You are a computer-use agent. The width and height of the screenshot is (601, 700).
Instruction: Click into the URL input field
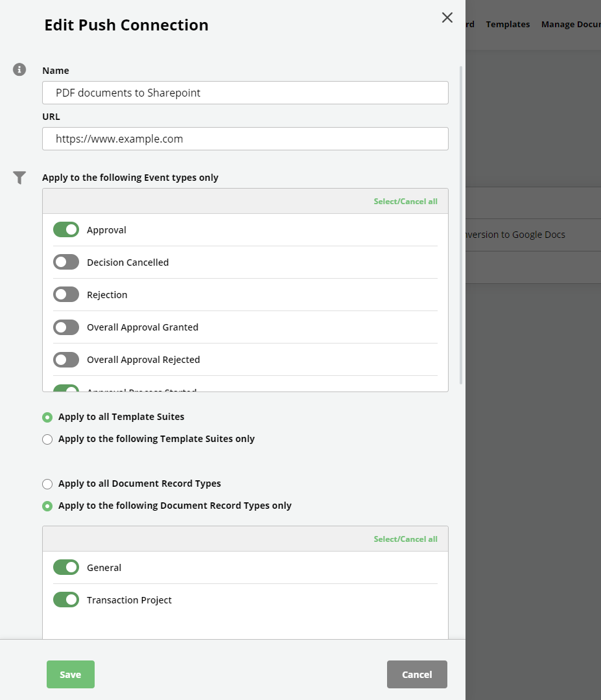coord(245,139)
